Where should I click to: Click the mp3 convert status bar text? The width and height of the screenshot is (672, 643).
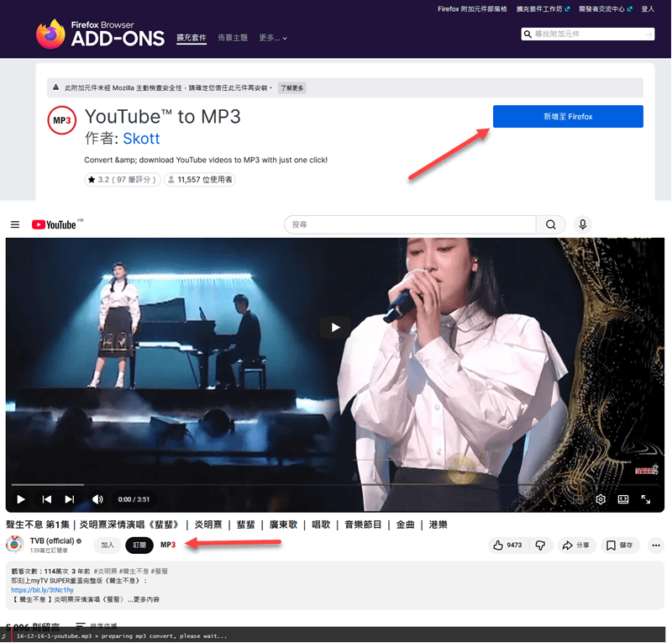[x=122, y=636]
